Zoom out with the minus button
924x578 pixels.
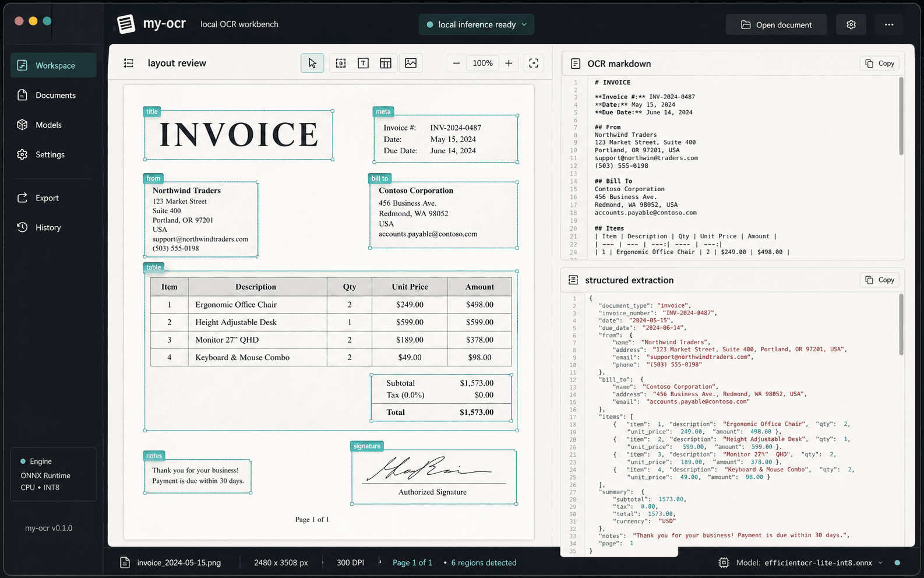pyautogui.click(x=456, y=63)
